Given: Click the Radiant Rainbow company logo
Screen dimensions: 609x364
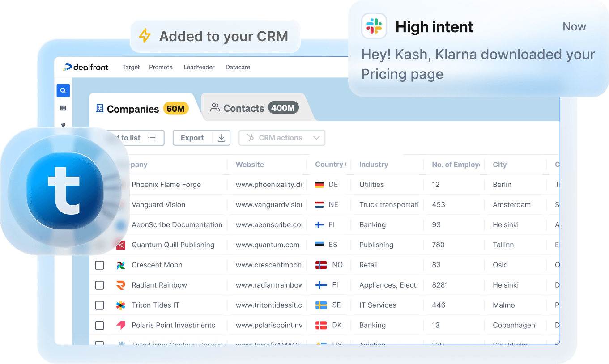Looking at the screenshot, I should click(x=120, y=285).
